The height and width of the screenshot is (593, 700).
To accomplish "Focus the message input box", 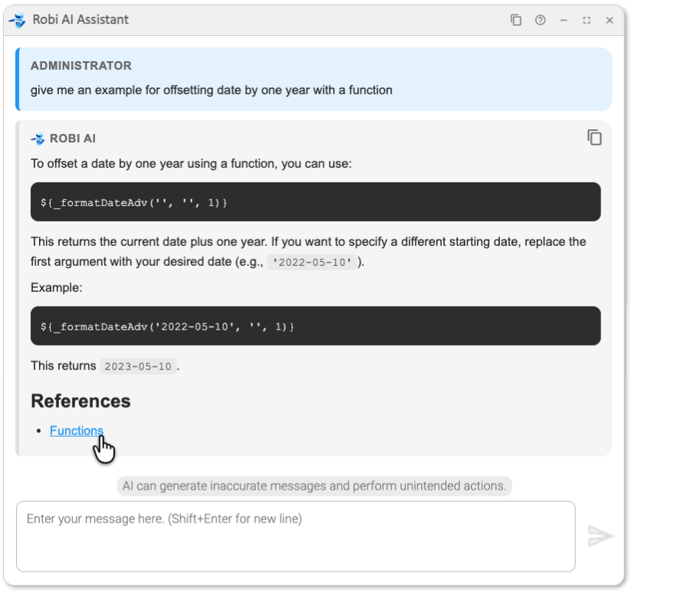I will 295,536.
